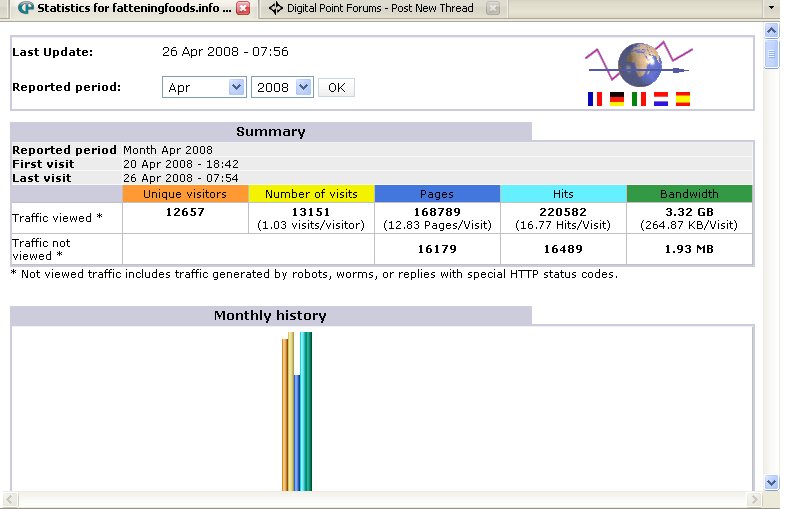Click the vertical scrollbar down arrow
The height and width of the screenshot is (509, 790).
pyautogui.click(x=771, y=482)
